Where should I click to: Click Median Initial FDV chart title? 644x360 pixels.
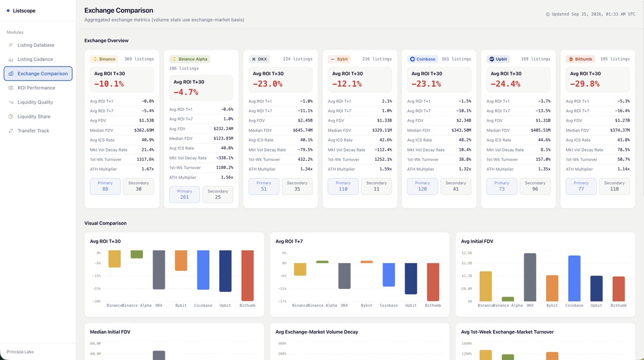[x=110, y=332]
